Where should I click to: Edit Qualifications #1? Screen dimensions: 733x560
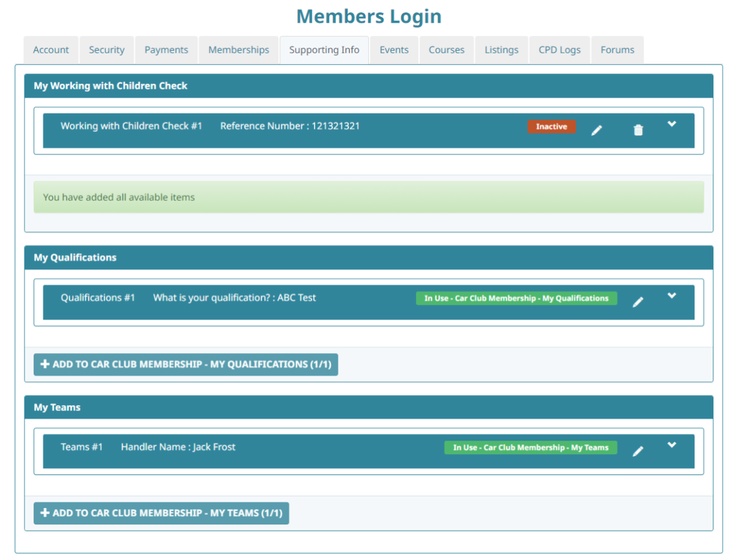click(638, 302)
